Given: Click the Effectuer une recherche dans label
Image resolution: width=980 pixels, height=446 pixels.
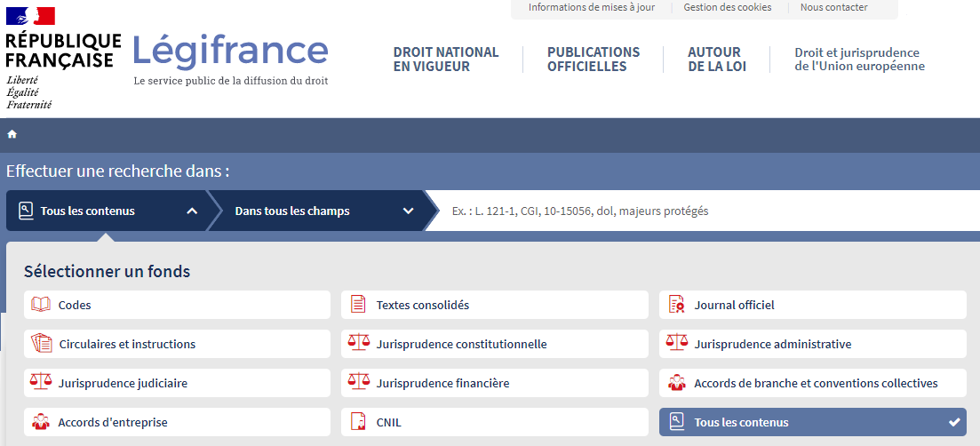Looking at the screenshot, I should pyautogui.click(x=117, y=171).
